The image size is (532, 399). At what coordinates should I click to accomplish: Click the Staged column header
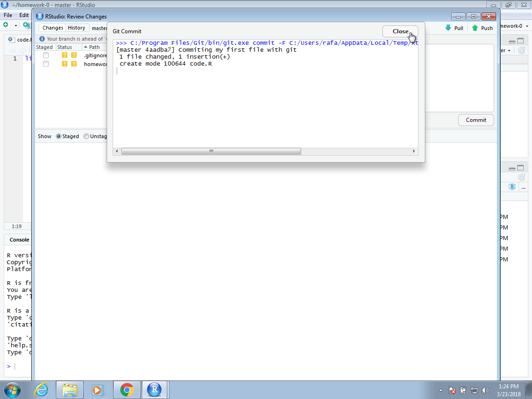tap(45, 47)
